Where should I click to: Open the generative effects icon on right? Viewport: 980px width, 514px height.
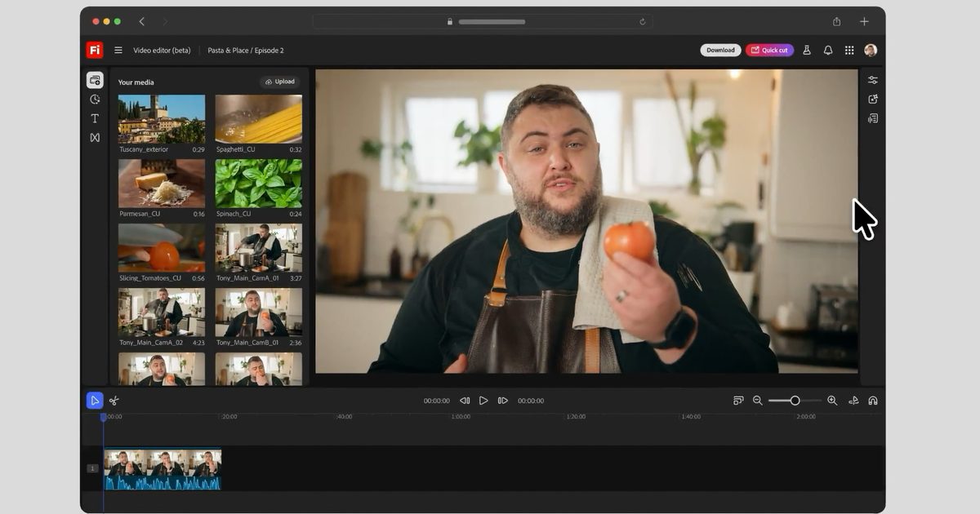click(x=872, y=99)
